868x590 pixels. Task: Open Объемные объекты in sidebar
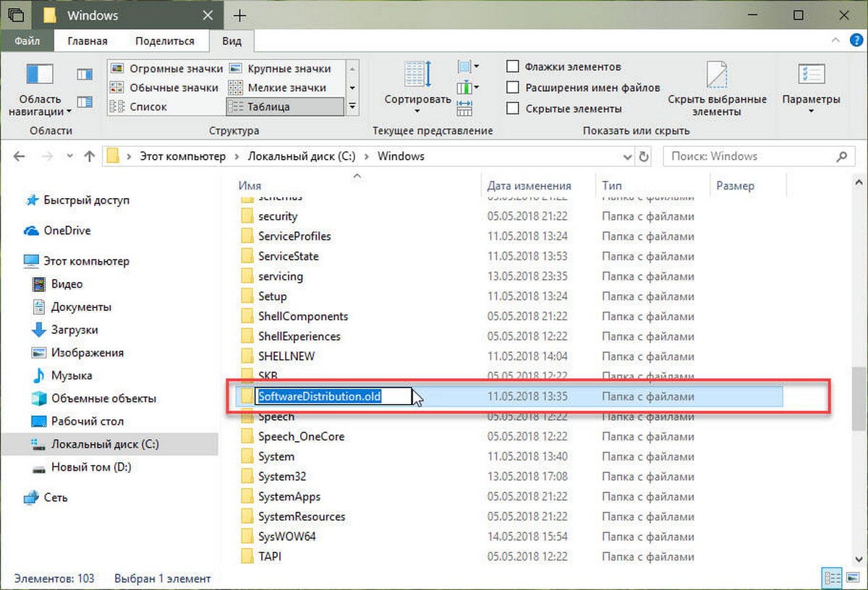point(103,398)
